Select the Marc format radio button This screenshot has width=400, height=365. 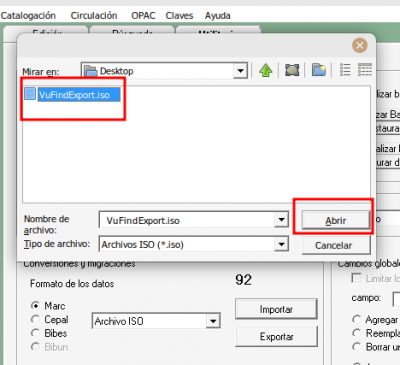pos(35,305)
